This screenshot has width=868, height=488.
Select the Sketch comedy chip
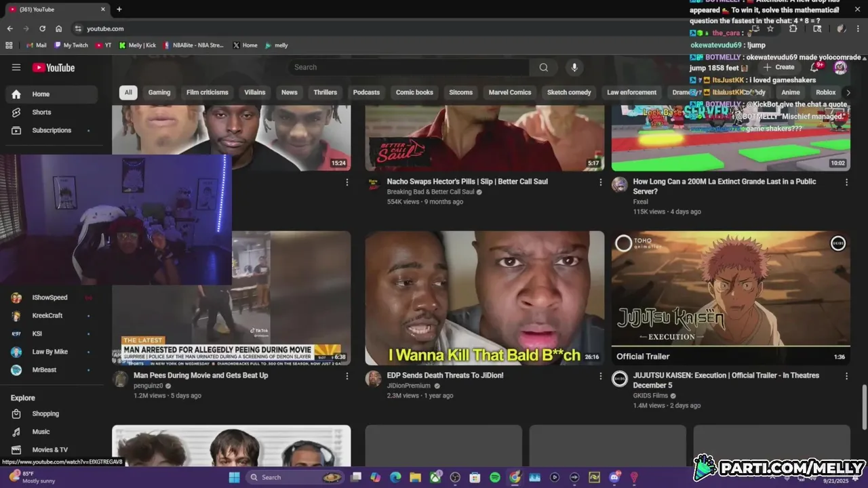(x=569, y=92)
